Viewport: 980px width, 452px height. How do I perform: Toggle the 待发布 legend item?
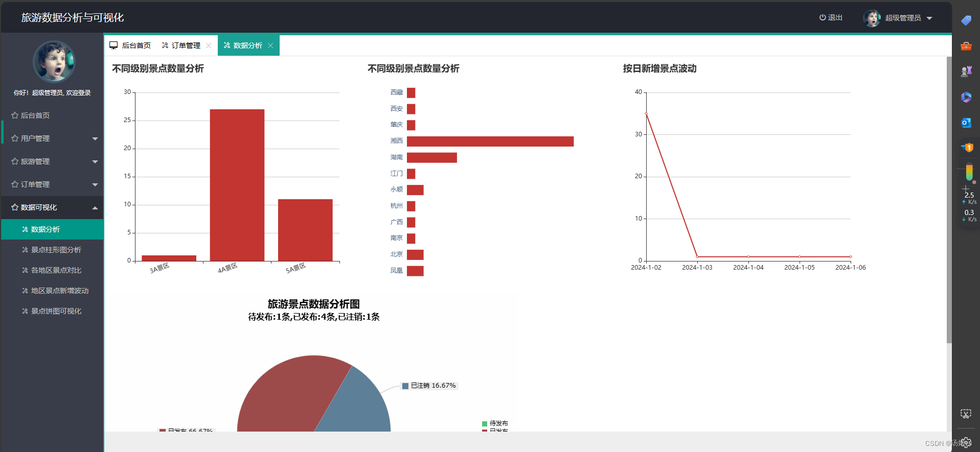tap(495, 423)
